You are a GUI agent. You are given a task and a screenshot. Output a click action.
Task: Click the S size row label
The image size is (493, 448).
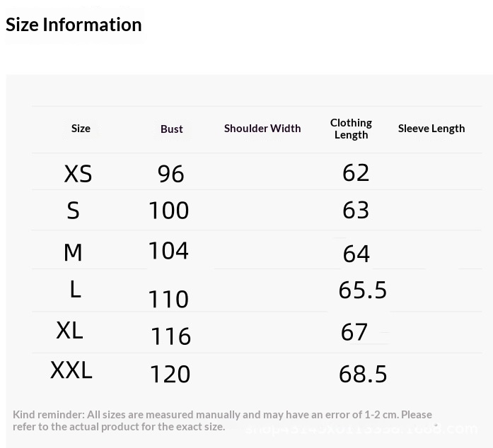tap(73, 210)
